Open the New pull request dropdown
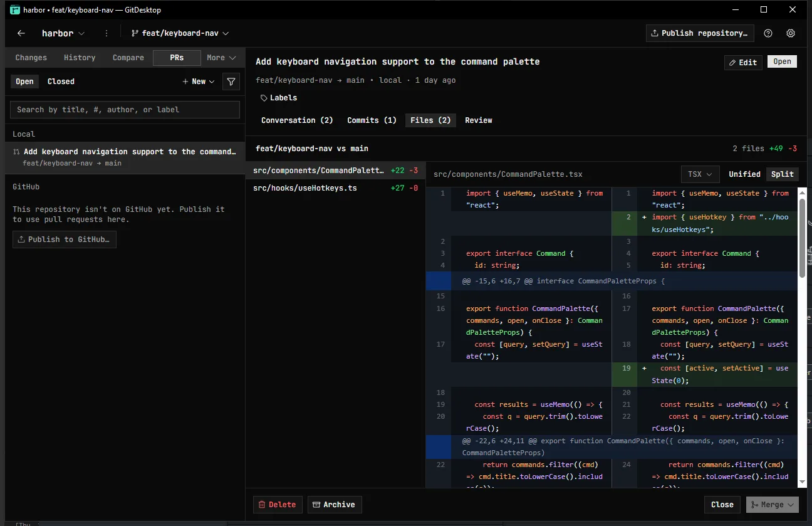 [198, 82]
